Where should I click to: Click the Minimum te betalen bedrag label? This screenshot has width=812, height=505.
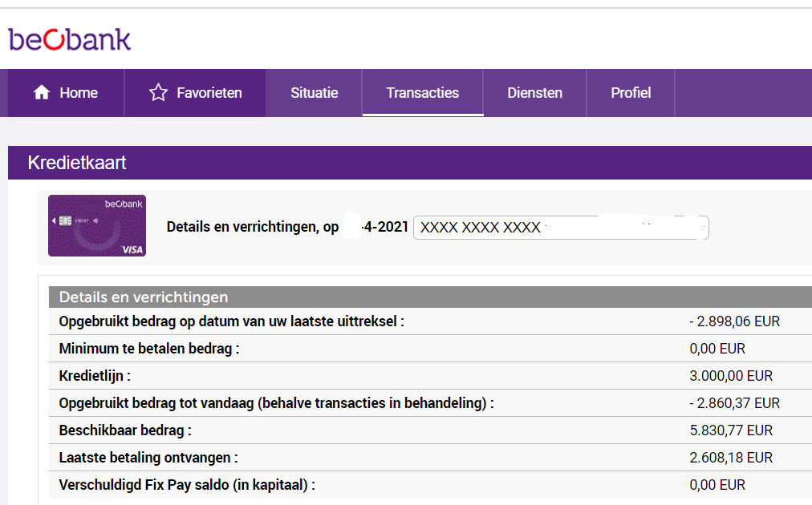[x=149, y=349]
